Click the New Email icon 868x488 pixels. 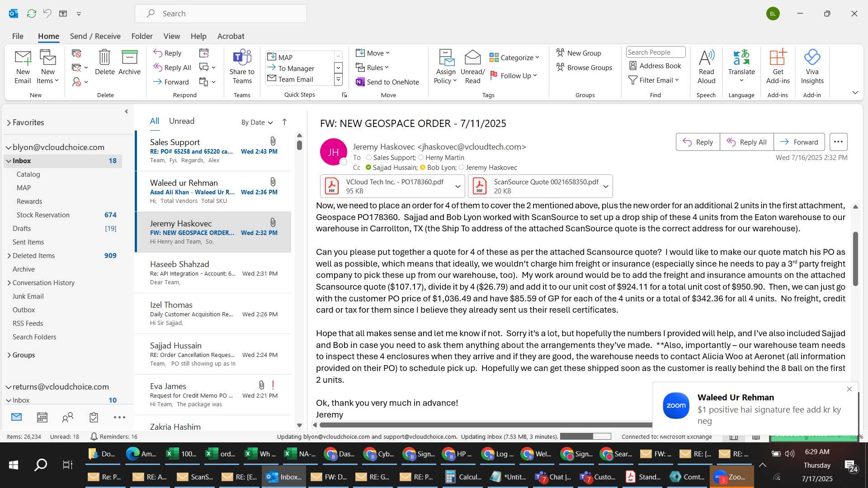pyautogui.click(x=23, y=66)
